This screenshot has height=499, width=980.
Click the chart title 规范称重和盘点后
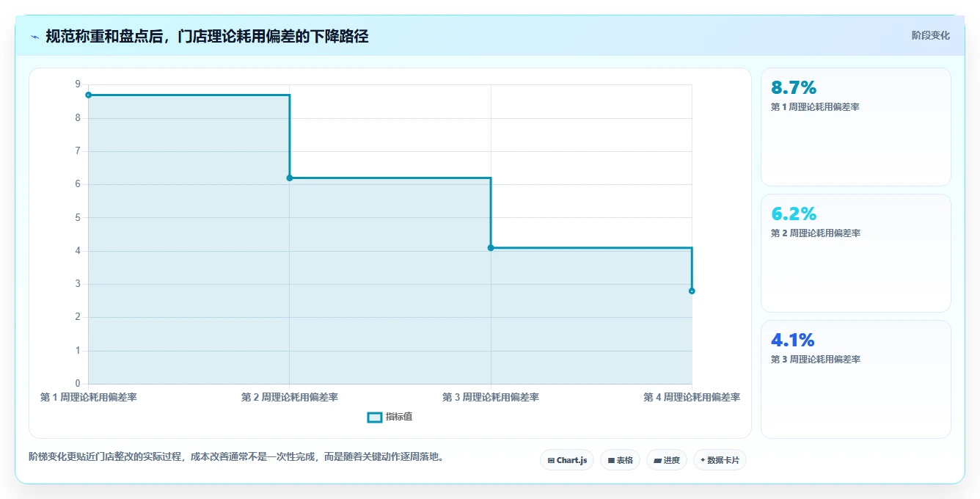pyautogui.click(x=207, y=37)
